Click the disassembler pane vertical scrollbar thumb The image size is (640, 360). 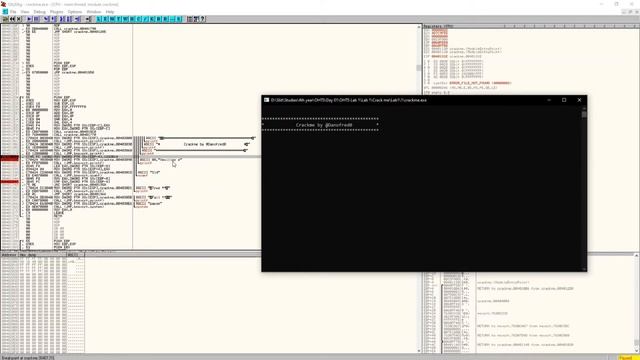click(419, 68)
